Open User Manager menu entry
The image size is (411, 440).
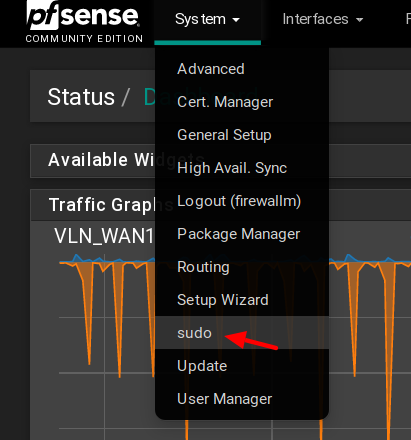[x=242, y=399]
